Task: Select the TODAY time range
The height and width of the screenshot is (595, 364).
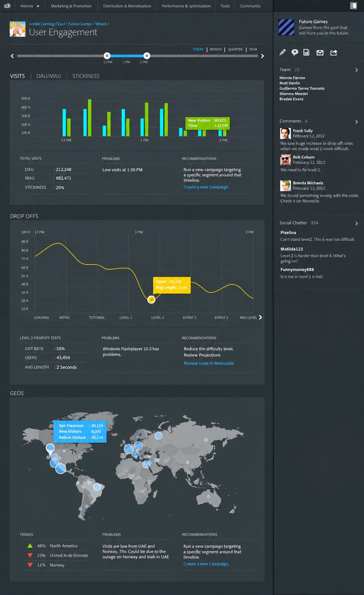Action: tap(198, 49)
